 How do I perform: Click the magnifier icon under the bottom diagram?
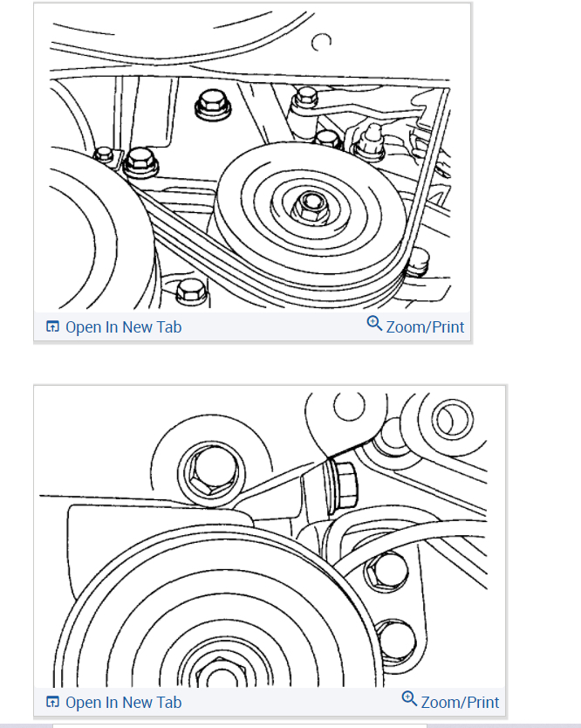tap(409, 698)
